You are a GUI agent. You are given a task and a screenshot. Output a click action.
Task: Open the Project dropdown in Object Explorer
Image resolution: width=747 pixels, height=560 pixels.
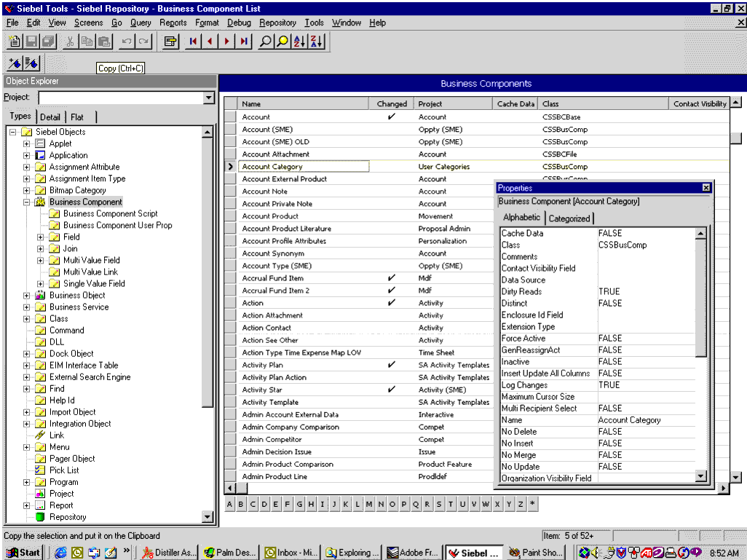(x=209, y=98)
